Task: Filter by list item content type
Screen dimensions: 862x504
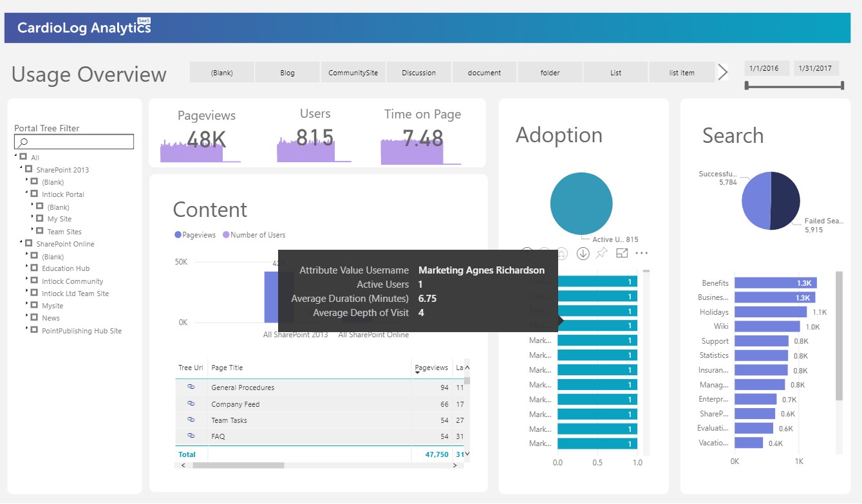Action: click(x=682, y=72)
